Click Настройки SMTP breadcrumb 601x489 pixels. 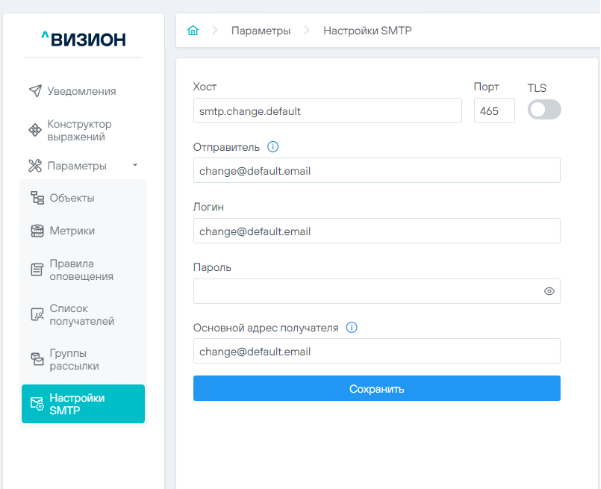point(368,30)
